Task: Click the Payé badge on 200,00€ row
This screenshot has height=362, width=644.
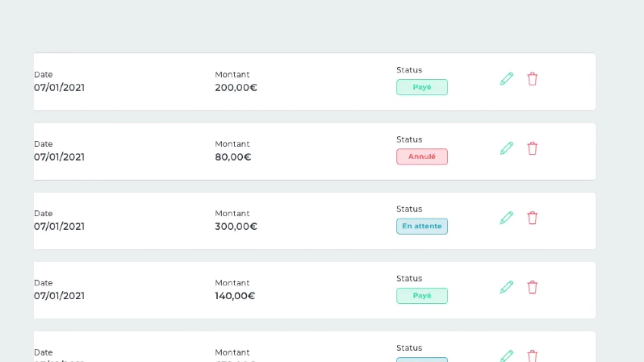Action: (422, 87)
